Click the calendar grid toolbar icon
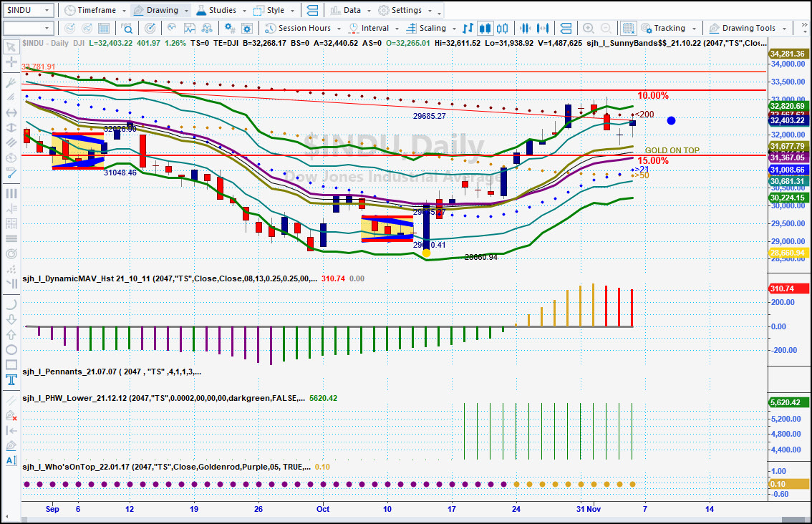The image size is (812, 524). pyautogui.click(x=104, y=29)
